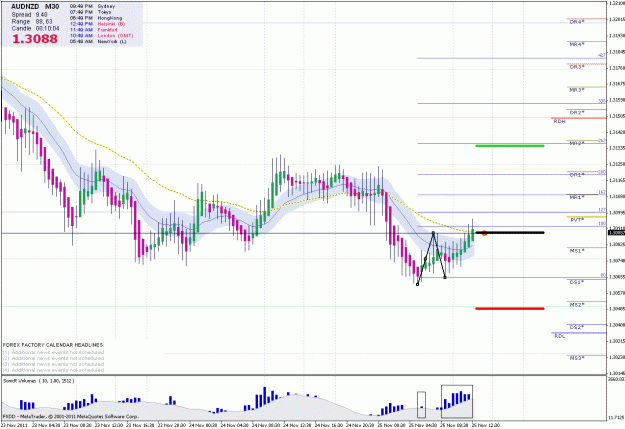Click the DR4* pivot label
The height and width of the screenshot is (429, 625).
[x=577, y=22]
